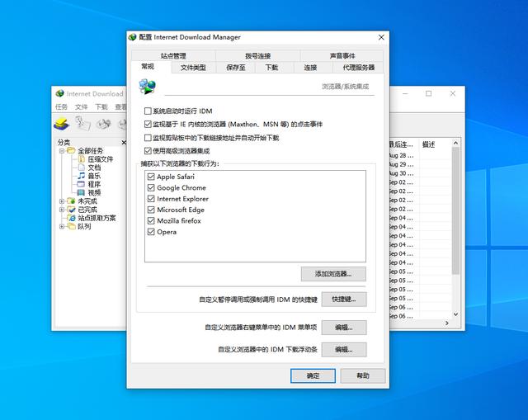Click the 全部任务 folder icon
The width and height of the screenshot is (528, 420).
[71, 150]
